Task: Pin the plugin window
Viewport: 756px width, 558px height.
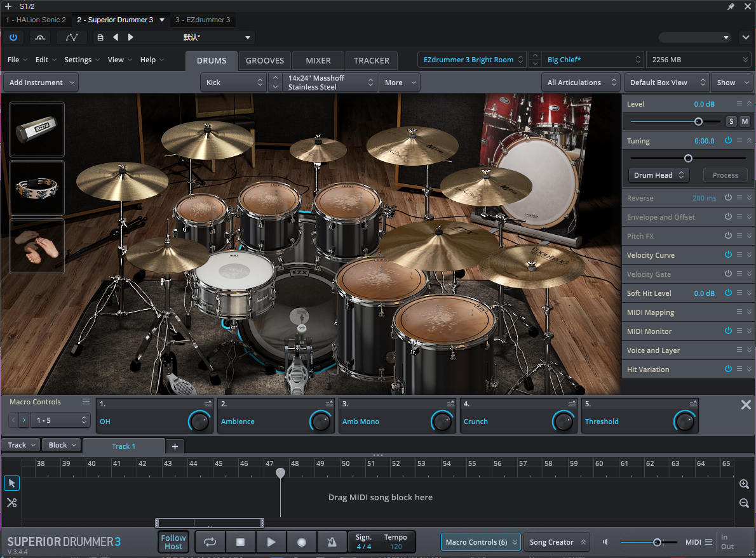Action: 731,6
